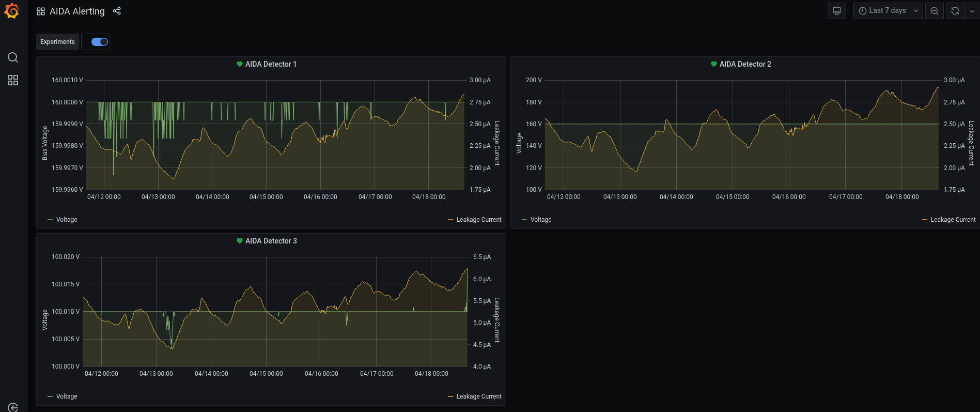Click the alert heart icon for AIDA Detector 2

(x=714, y=64)
